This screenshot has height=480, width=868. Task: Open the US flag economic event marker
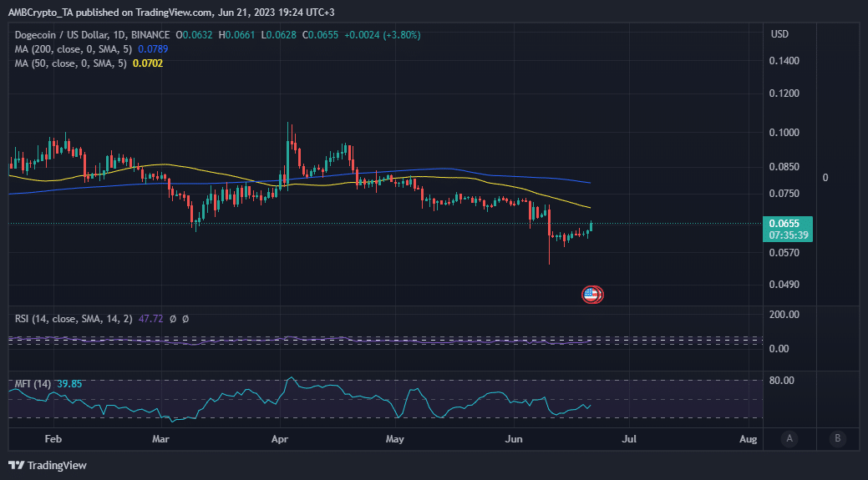click(591, 295)
